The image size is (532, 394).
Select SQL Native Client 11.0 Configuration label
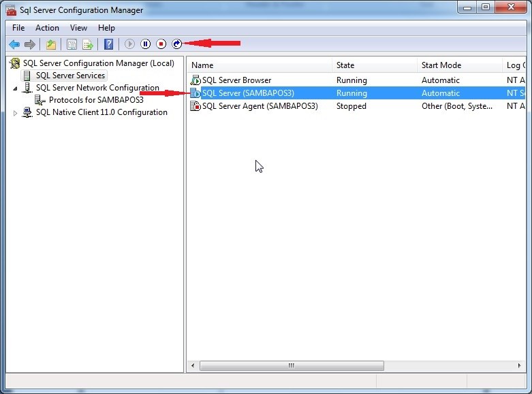click(x=101, y=112)
